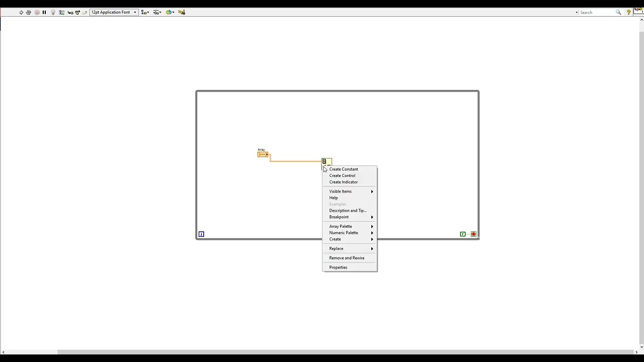Click the Pause button
Image resolution: width=644 pixels, height=362 pixels.
point(44,12)
